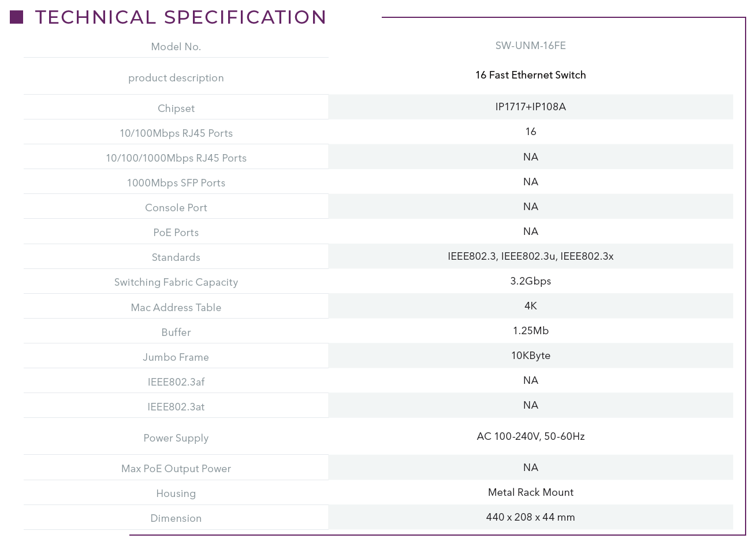This screenshot has height=542, width=756.
Task: Select the 440 x 208 x 44 mm dimension
Action: coord(530,517)
